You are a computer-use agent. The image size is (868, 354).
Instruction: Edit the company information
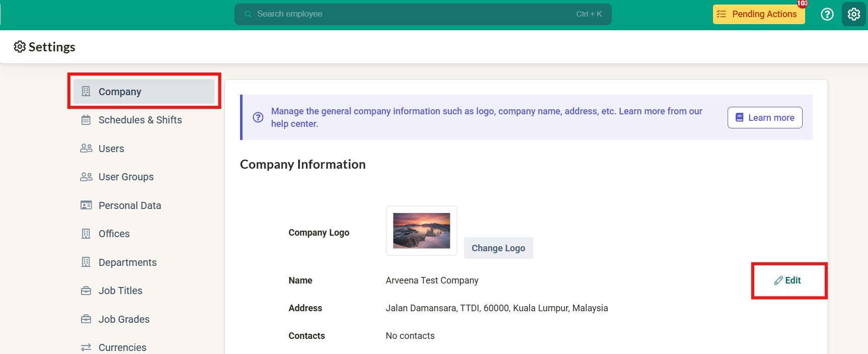(x=788, y=280)
